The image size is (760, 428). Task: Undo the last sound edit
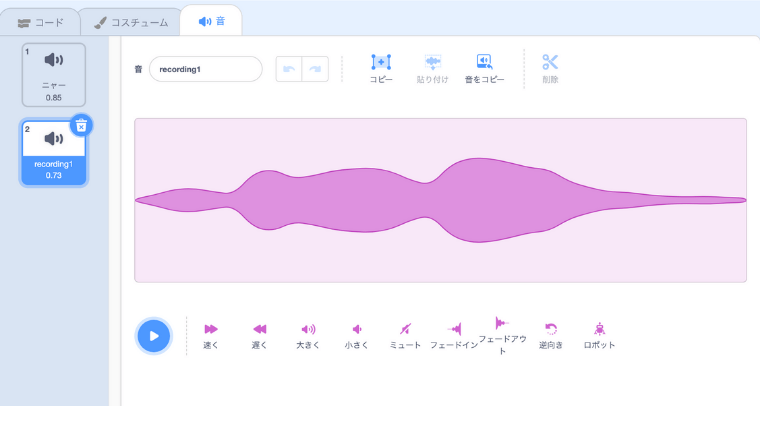[289, 69]
